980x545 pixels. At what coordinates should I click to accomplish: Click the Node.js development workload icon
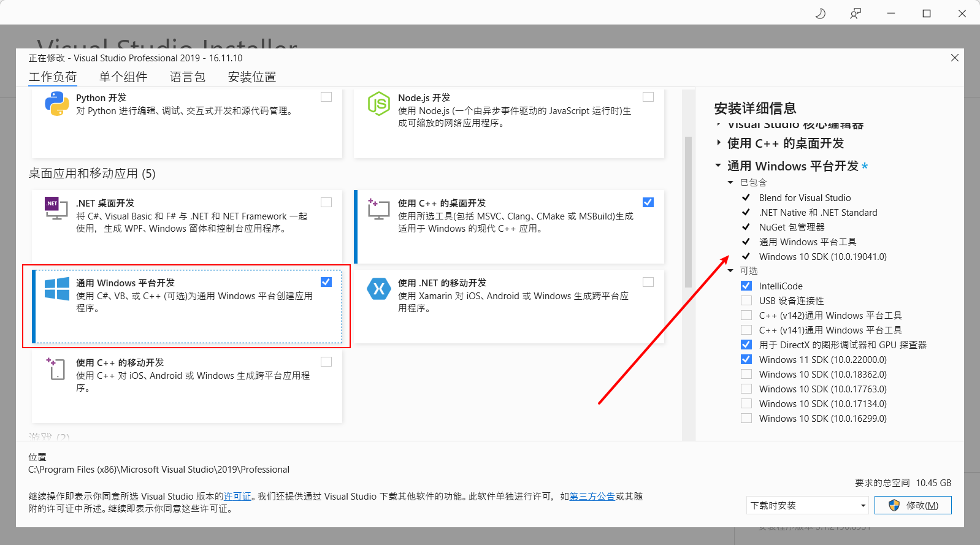379,104
